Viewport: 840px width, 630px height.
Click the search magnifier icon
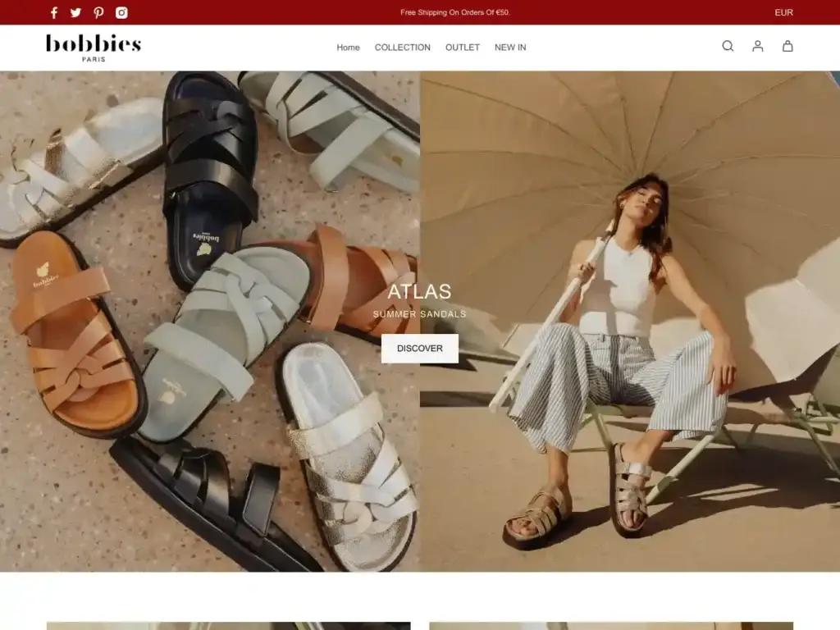(x=728, y=47)
